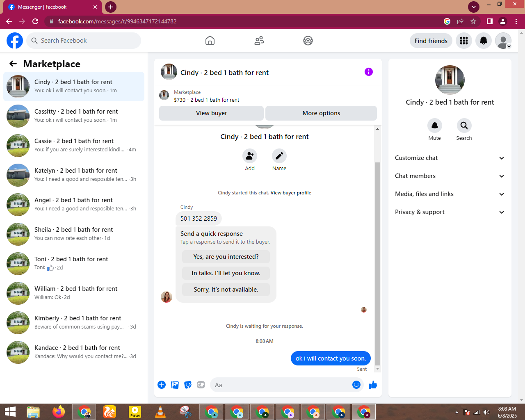Open Angel 2 bed 1 bath conversation
The height and width of the screenshot is (420, 525).
(74, 205)
